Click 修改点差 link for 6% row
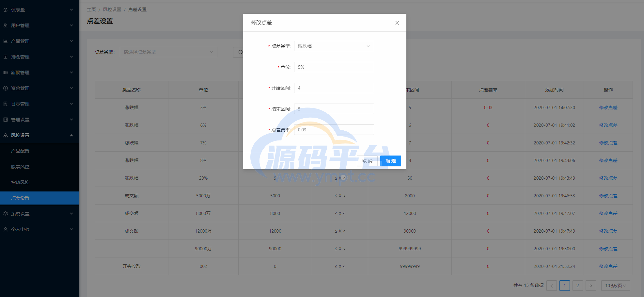The height and width of the screenshot is (297, 644). (608, 125)
